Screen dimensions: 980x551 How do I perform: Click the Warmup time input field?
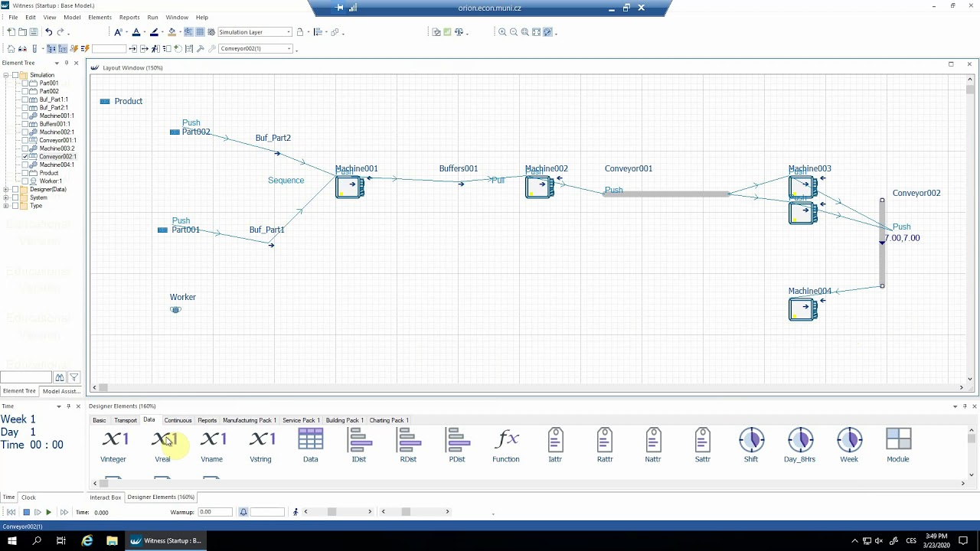pyautogui.click(x=214, y=512)
